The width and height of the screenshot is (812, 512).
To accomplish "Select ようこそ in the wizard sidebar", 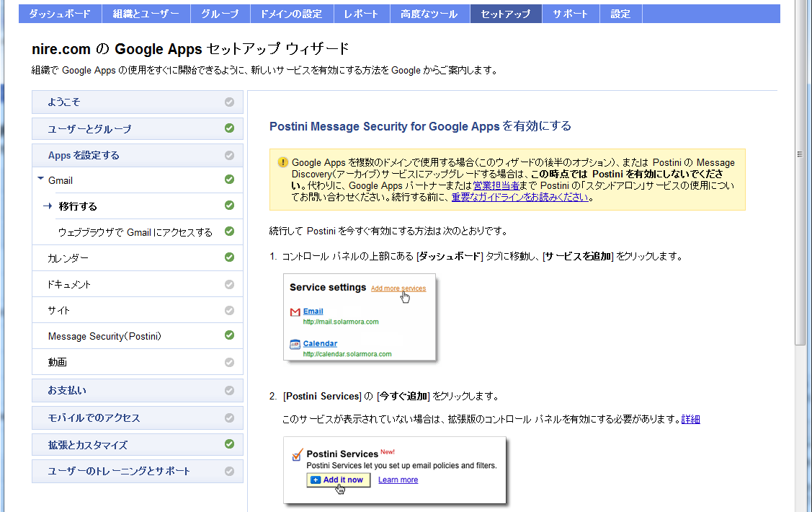I will pyautogui.click(x=137, y=102).
